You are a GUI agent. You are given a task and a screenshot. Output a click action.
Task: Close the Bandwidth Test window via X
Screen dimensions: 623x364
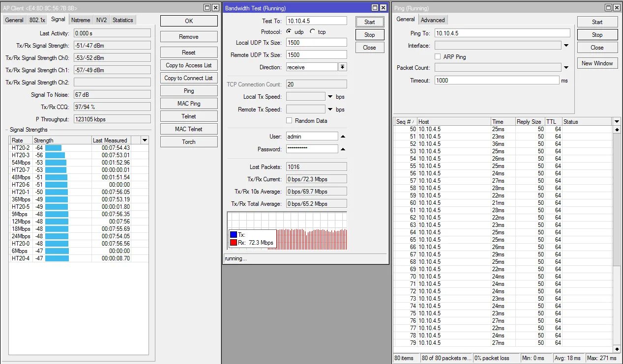point(383,8)
